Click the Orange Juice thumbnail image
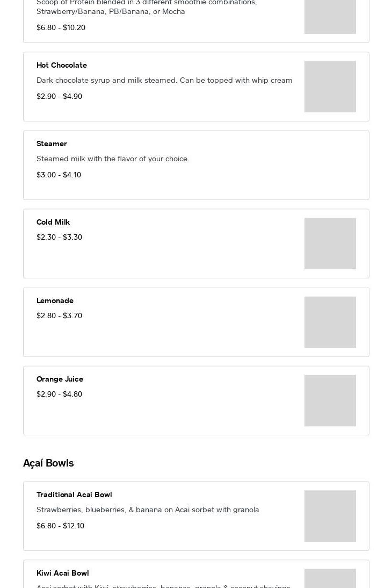 (330, 400)
